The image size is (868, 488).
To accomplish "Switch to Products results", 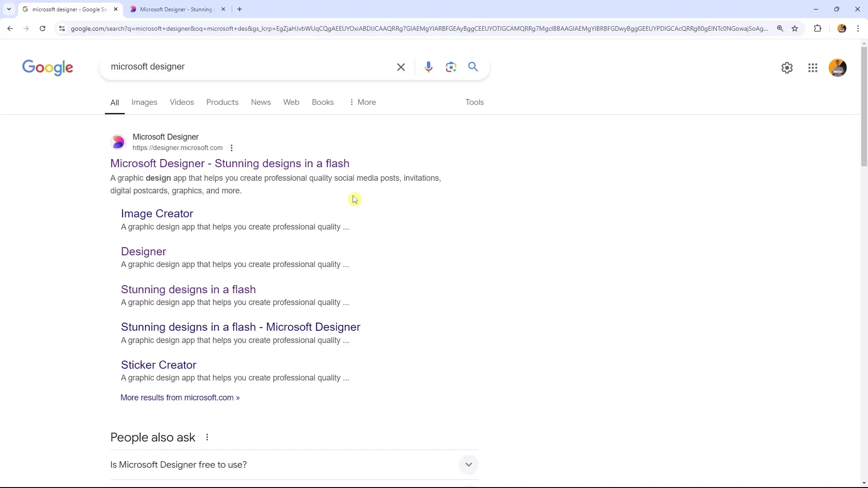I will coord(222,102).
